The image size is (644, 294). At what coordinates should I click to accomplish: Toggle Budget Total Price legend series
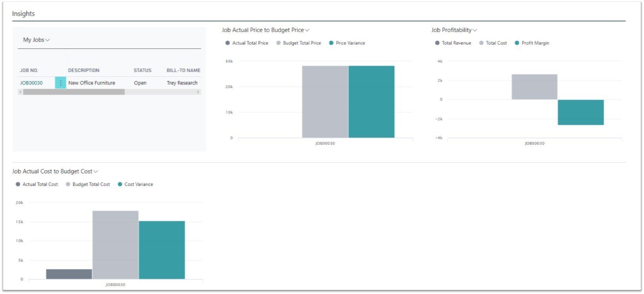[299, 43]
